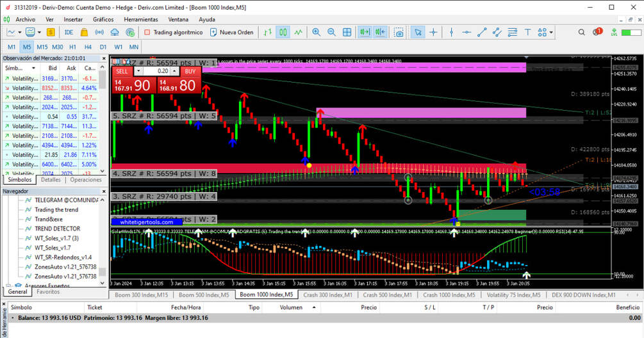Click the lot volume field showing 0.20
The width and height of the screenshot is (644, 338).
pos(156,71)
